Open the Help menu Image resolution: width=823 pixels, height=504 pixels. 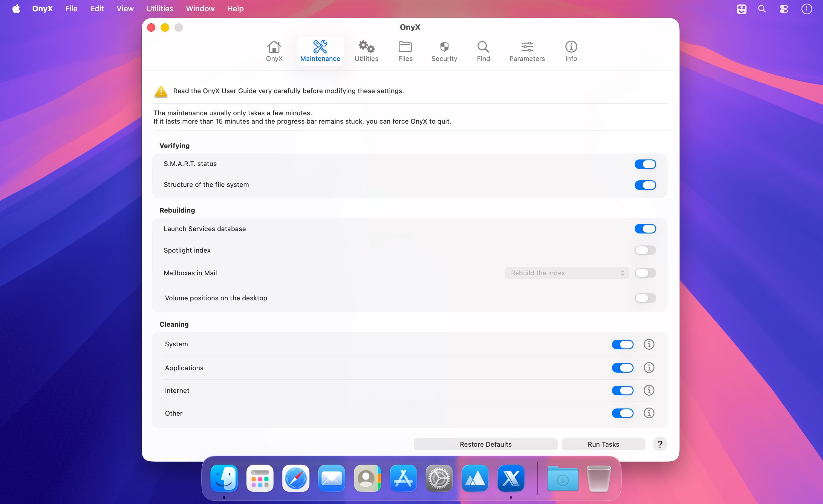point(235,9)
